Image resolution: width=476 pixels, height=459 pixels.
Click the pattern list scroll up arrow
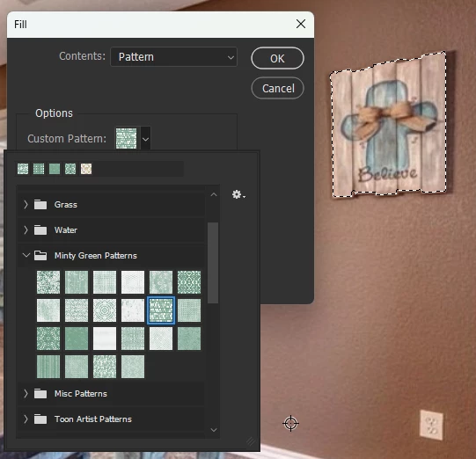214,194
